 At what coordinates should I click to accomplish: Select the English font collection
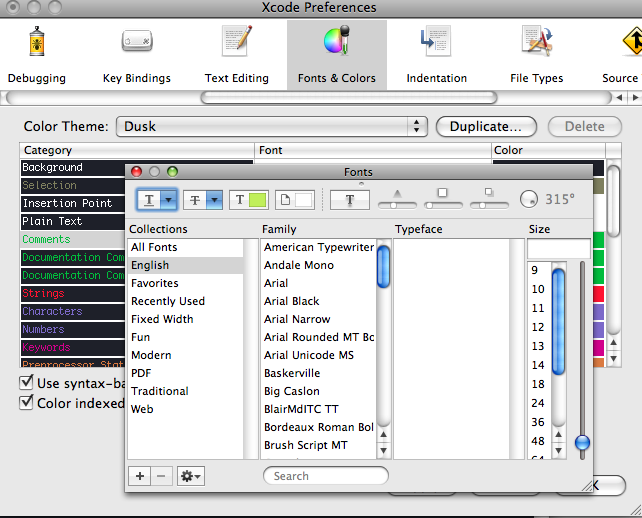click(x=185, y=265)
